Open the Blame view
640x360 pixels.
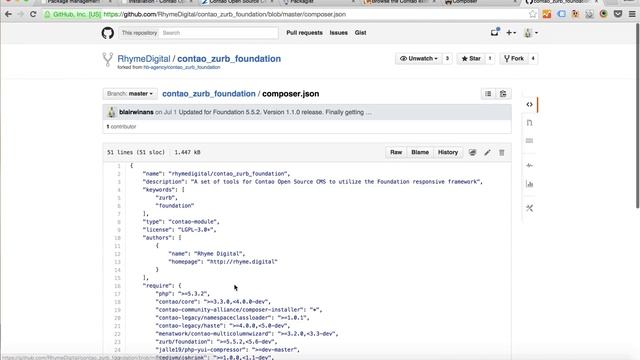[x=420, y=152]
